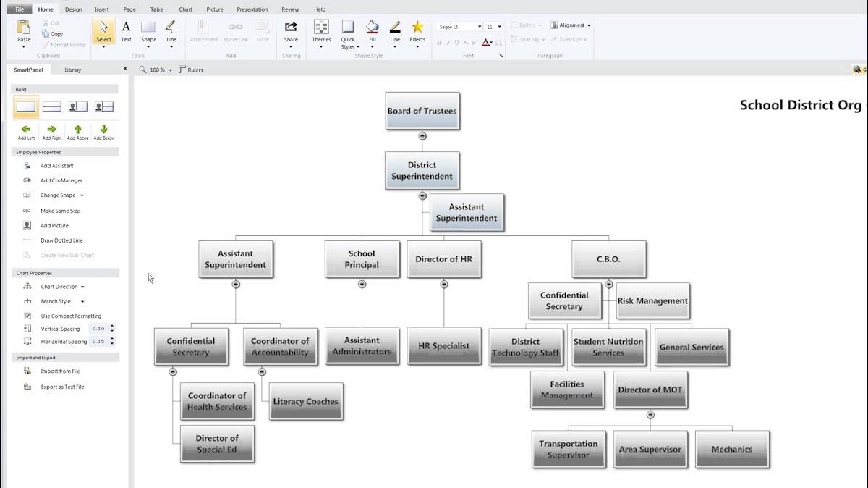Image resolution: width=868 pixels, height=488 pixels.
Task: Click Add Co-Manager
Action: coord(61,180)
